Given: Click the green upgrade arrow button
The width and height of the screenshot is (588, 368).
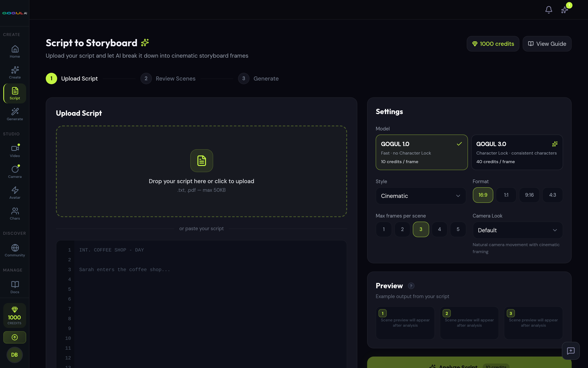Looking at the screenshot, I should pos(14,337).
